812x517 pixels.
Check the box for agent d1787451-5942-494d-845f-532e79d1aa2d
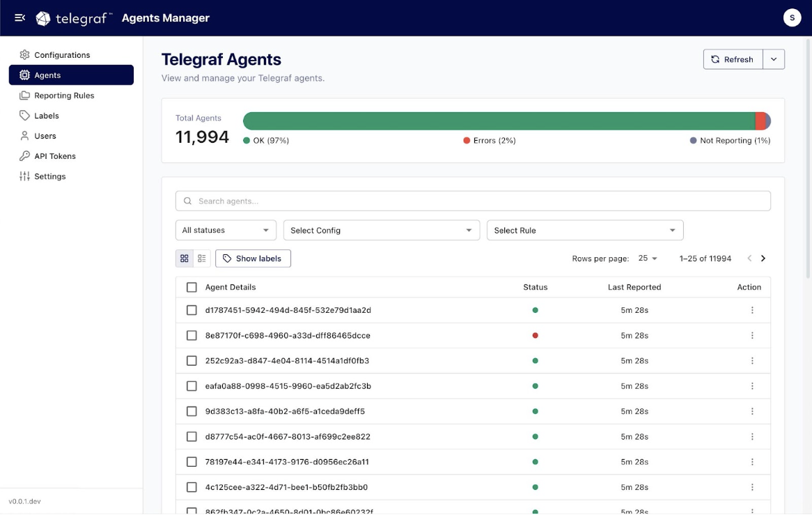click(192, 310)
